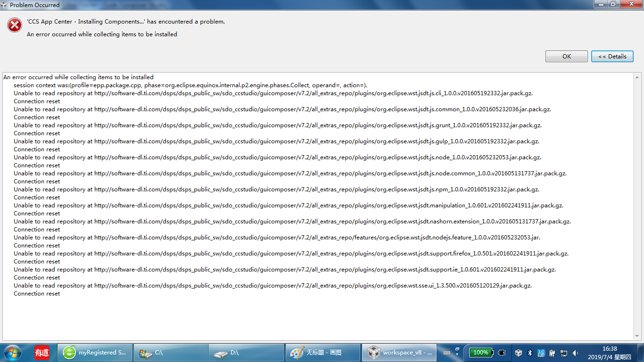The height and width of the screenshot is (362, 644).
Task: Click the language bar restore icon
Action: pyautogui.click(x=457, y=349)
